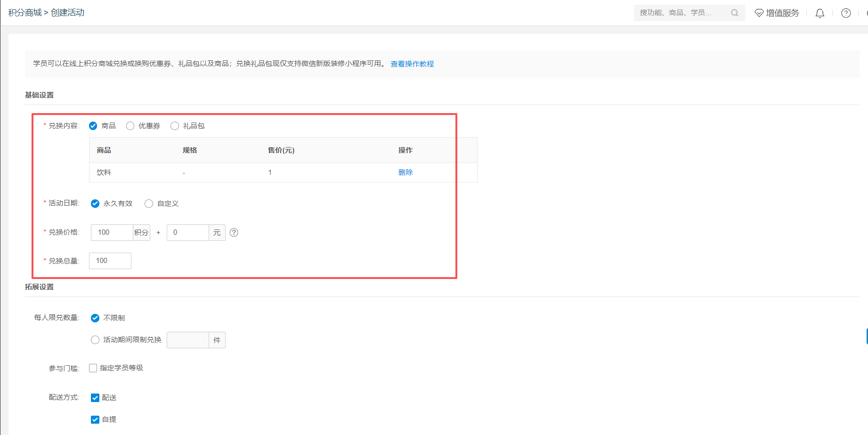The height and width of the screenshot is (435, 868).
Task: Select 不限制 for per-person limit
Action: pyautogui.click(x=95, y=318)
